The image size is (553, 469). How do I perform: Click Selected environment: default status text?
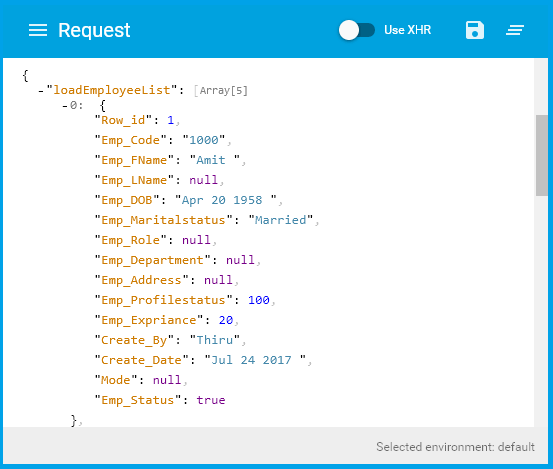(x=455, y=447)
